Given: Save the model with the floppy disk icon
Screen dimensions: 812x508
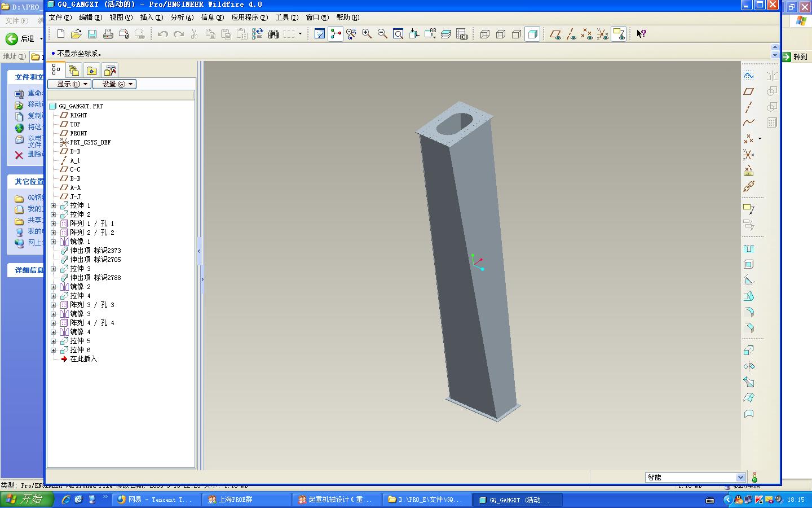Looking at the screenshot, I should click(92, 34).
